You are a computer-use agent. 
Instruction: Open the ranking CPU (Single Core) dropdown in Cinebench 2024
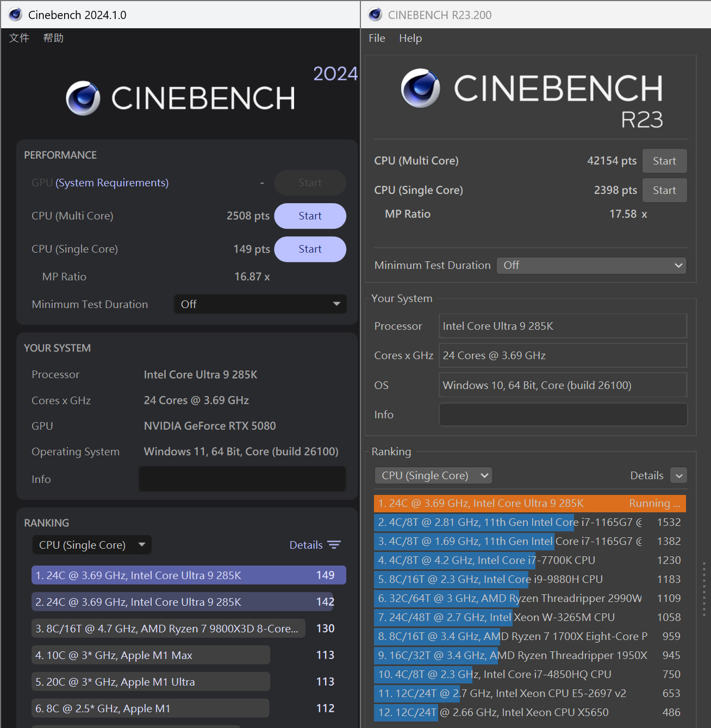pyautogui.click(x=92, y=545)
